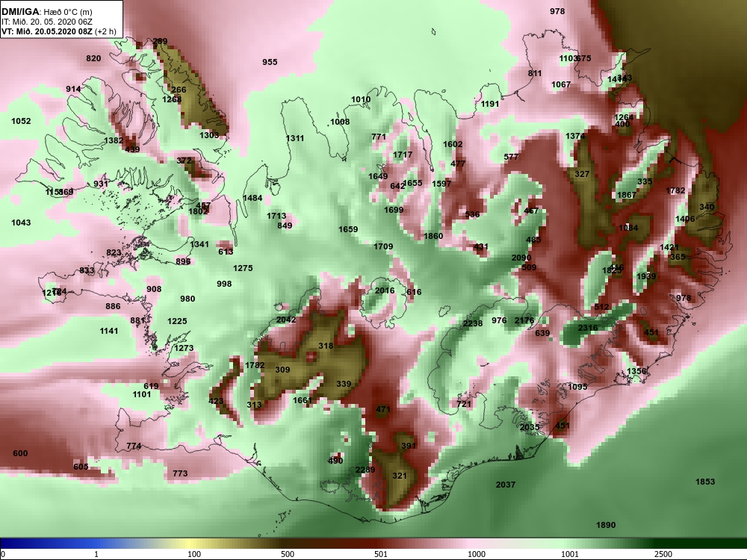Select the map value 2176
This screenshot has width=747, height=560.
tap(524, 320)
